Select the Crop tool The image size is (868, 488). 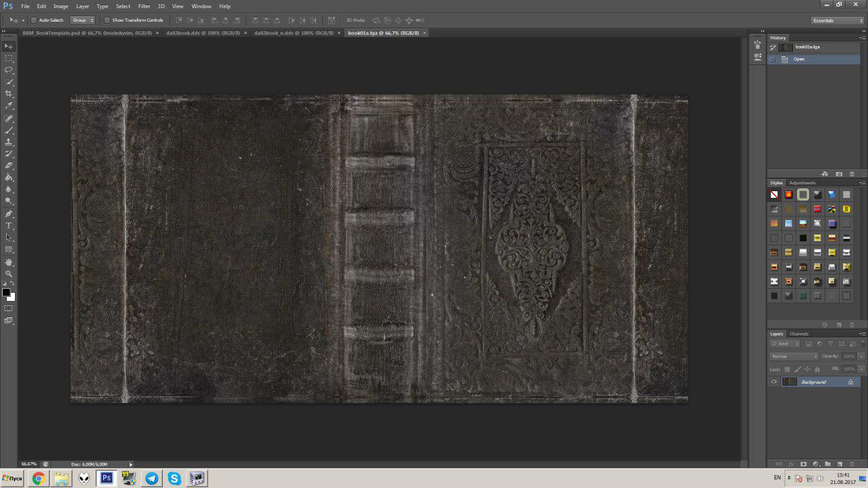point(9,94)
